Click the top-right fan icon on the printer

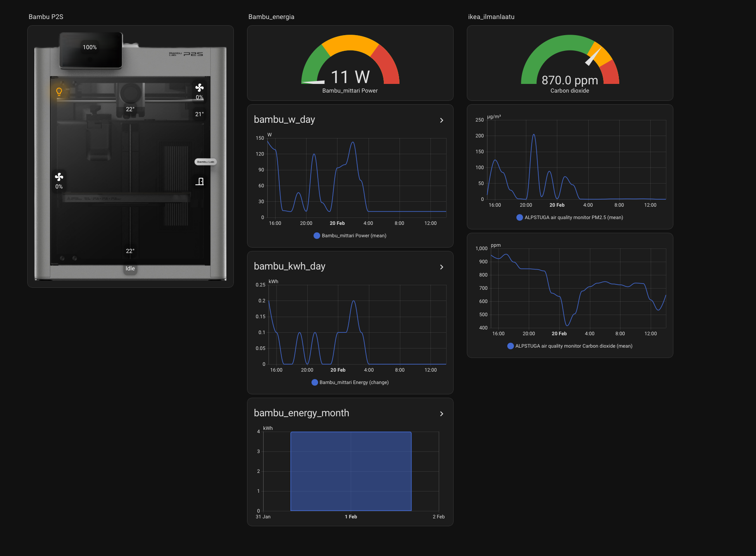200,88
